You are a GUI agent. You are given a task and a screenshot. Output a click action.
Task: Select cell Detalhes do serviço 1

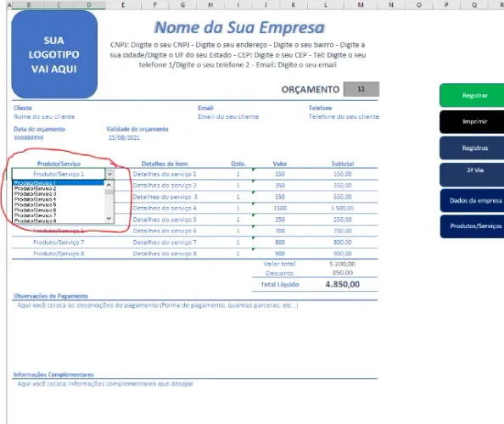(165, 174)
